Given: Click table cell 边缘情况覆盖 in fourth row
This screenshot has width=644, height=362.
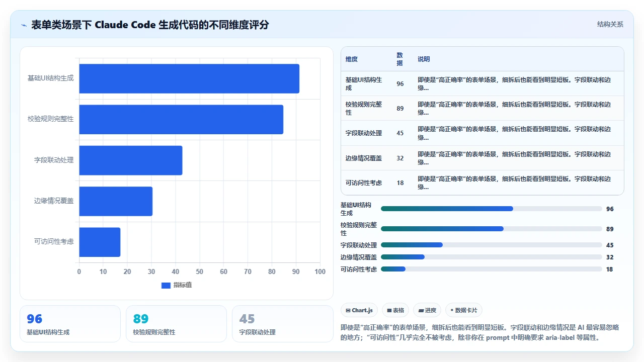Looking at the screenshot, I should [x=364, y=158].
